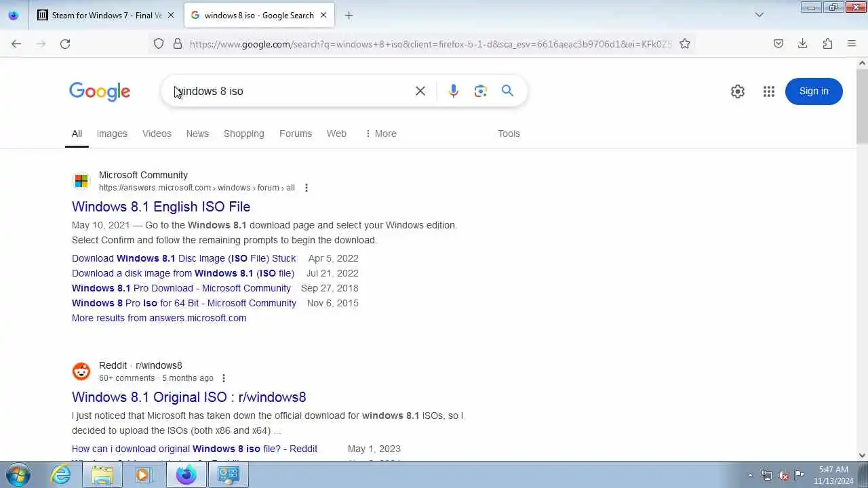Expand the More search filters menu
868x488 pixels.
(x=380, y=134)
